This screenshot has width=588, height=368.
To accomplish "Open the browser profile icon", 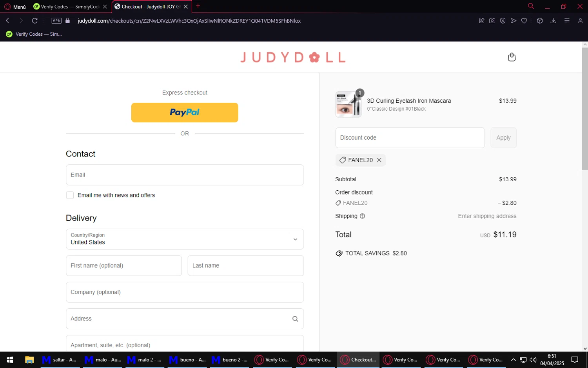I will pyautogui.click(x=580, y=21).
